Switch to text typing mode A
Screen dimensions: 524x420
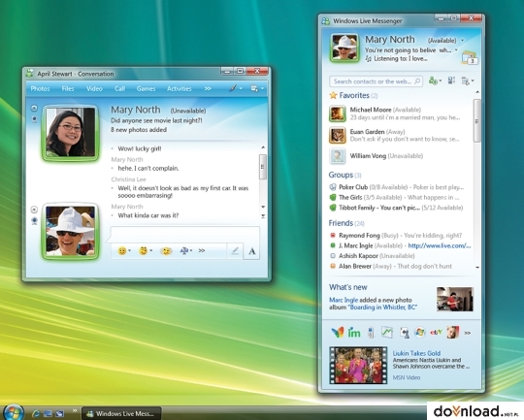click(252, 251)
